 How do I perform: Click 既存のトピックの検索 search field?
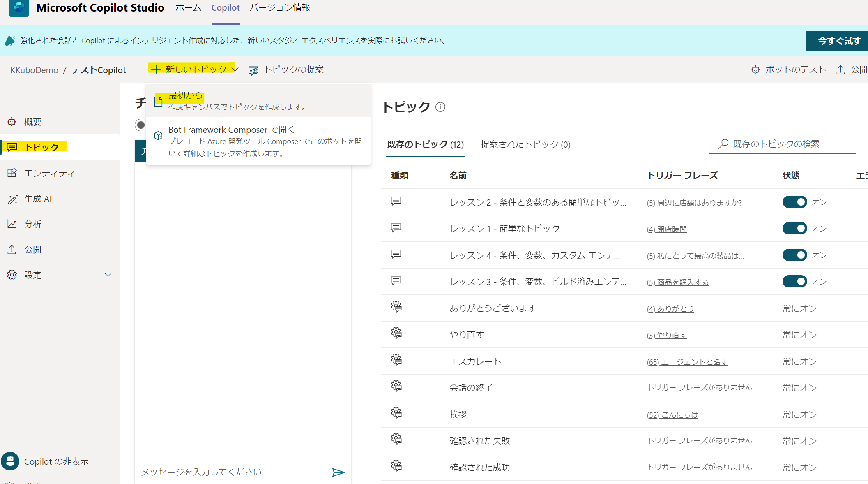click(782, 144)
